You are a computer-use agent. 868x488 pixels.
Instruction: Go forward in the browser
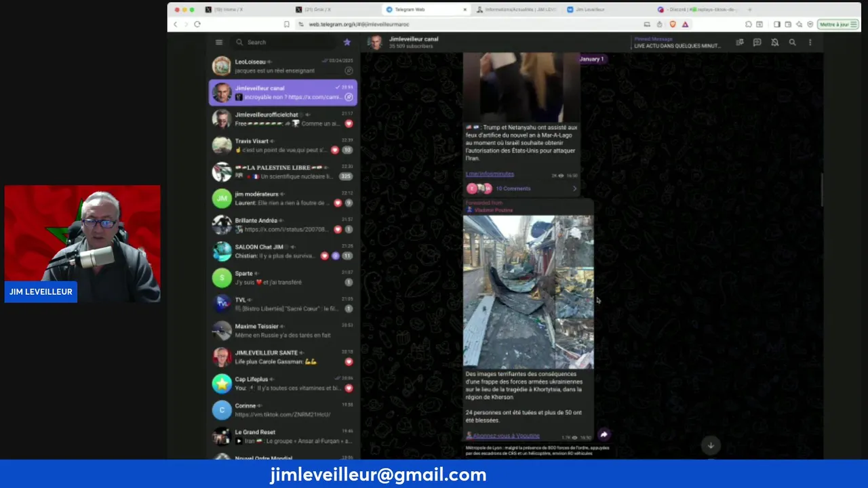(185, 24)
